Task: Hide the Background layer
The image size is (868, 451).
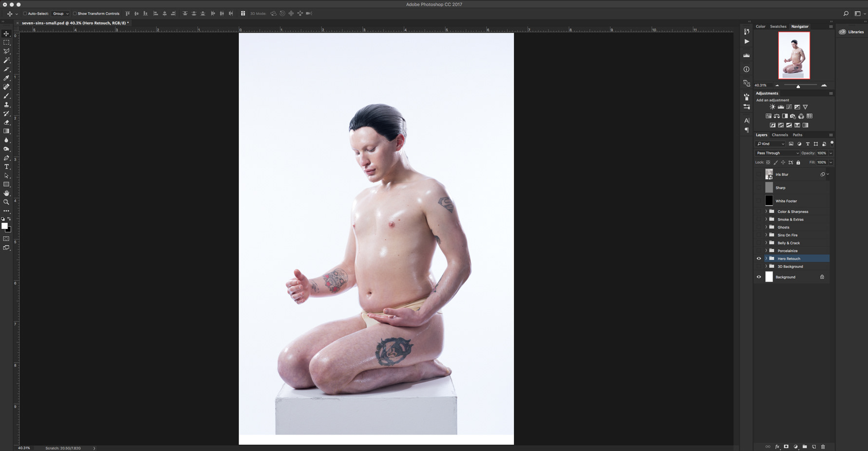Action: (759, 277)
